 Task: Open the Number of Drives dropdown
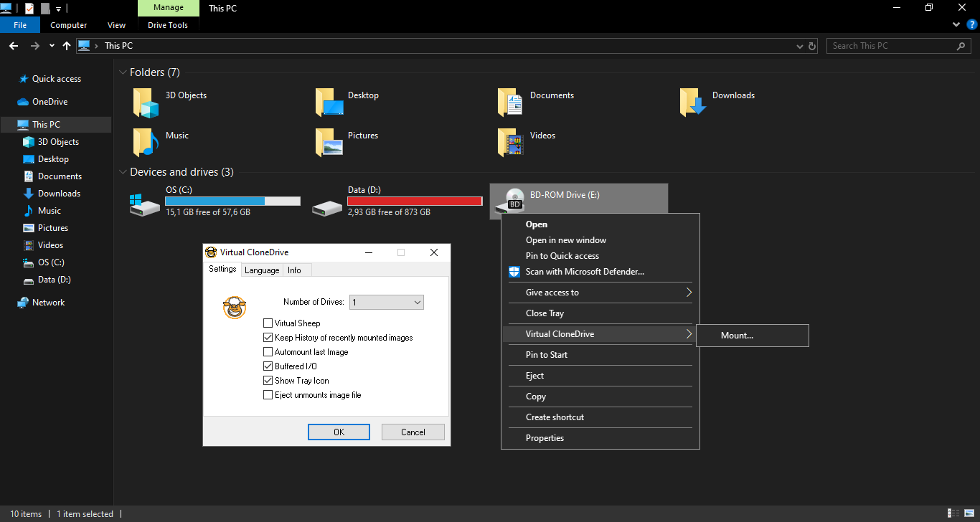click(x=415, y=302)
